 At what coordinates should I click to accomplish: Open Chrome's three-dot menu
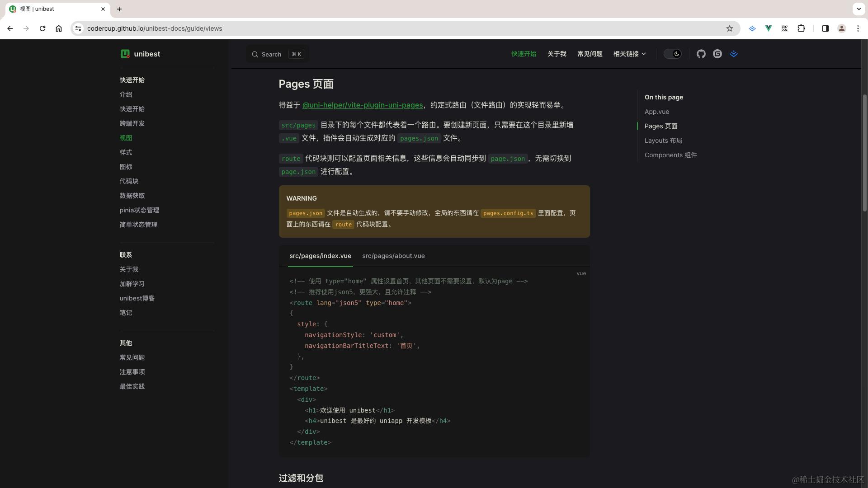(x=858, y=28)
